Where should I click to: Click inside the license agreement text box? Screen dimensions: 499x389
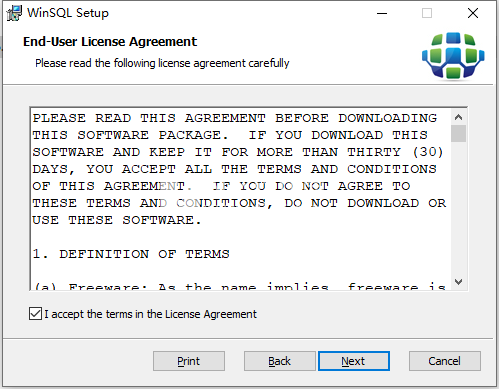tap(240, 199)
